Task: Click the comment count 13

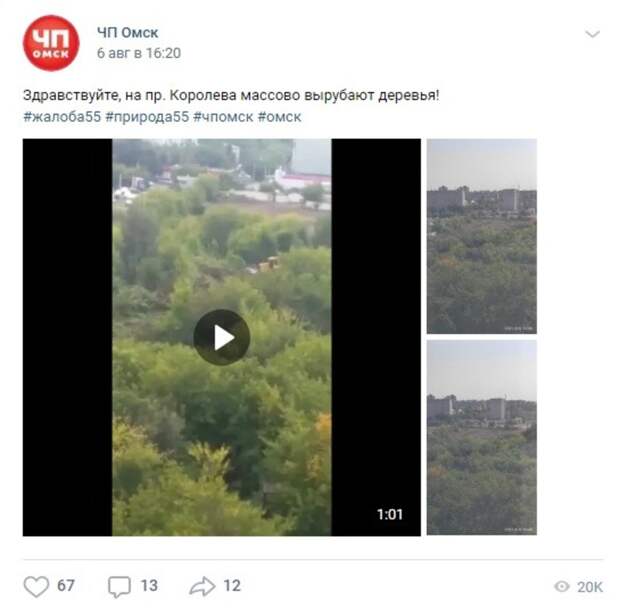Action: [x=149, y=586]
